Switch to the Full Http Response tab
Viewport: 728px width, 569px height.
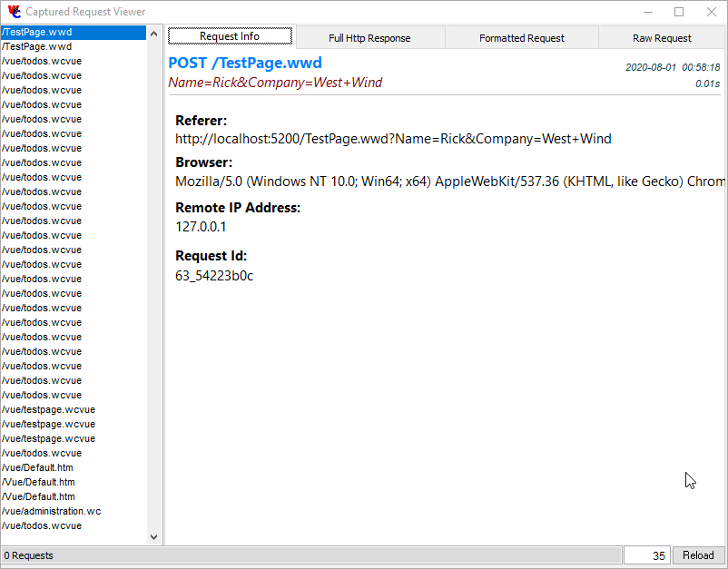click(369, 37)
